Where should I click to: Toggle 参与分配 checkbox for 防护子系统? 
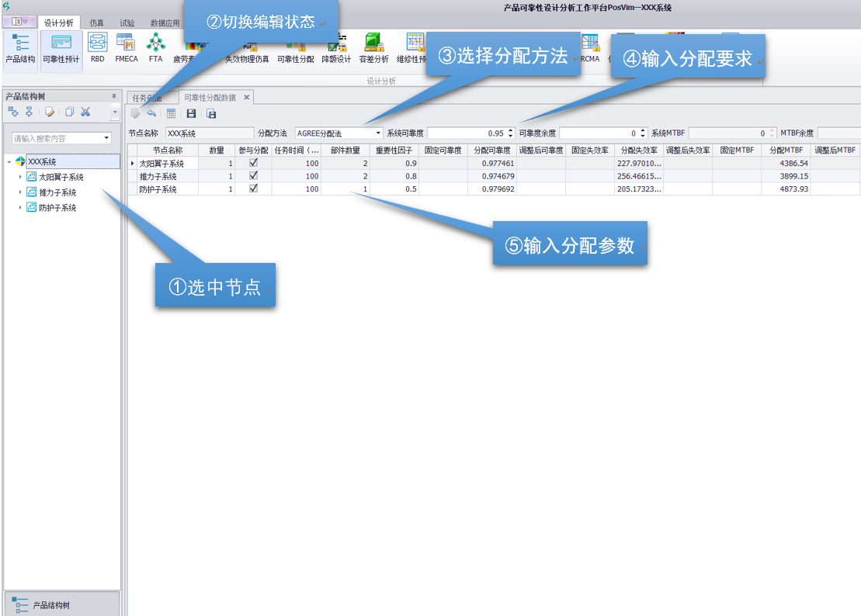point(253,189)
